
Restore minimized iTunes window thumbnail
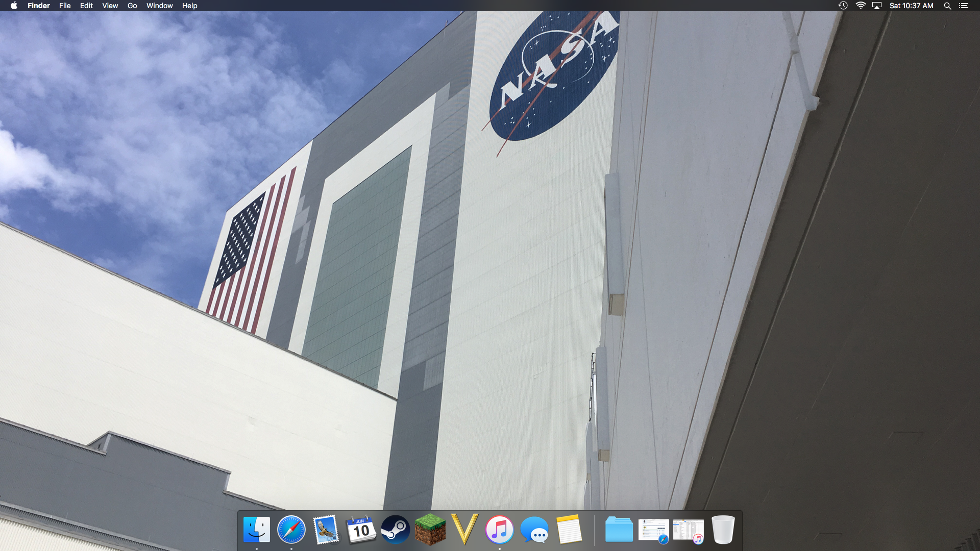(688, 531)
